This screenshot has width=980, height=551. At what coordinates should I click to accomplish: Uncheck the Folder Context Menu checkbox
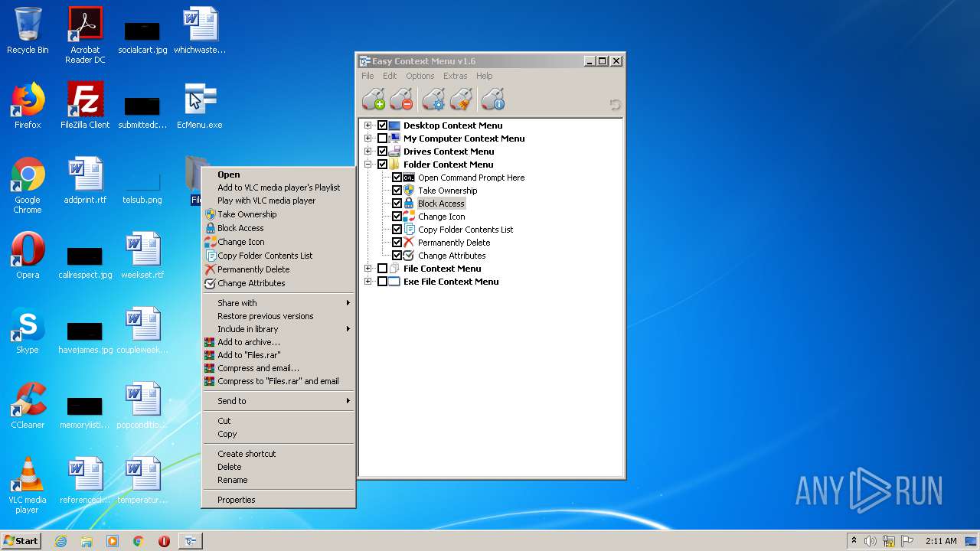[383, 165]
